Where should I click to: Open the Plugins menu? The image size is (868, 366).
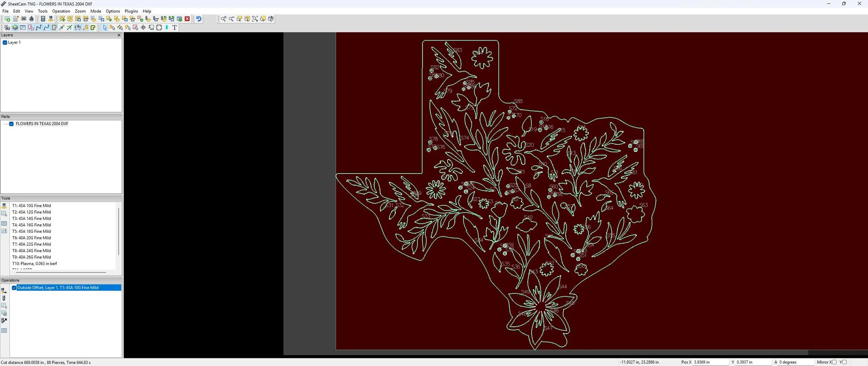click(x=131, y=11)
